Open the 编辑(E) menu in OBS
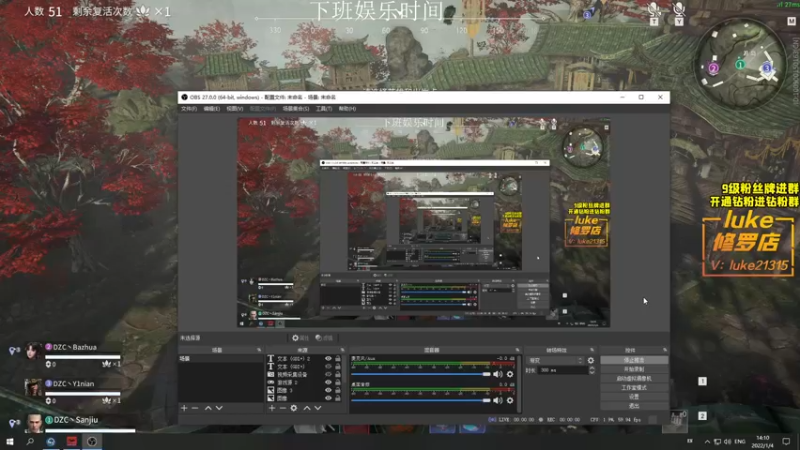Image resolution: width=800 pixels, height=450 pixels. tap(212, 109)
